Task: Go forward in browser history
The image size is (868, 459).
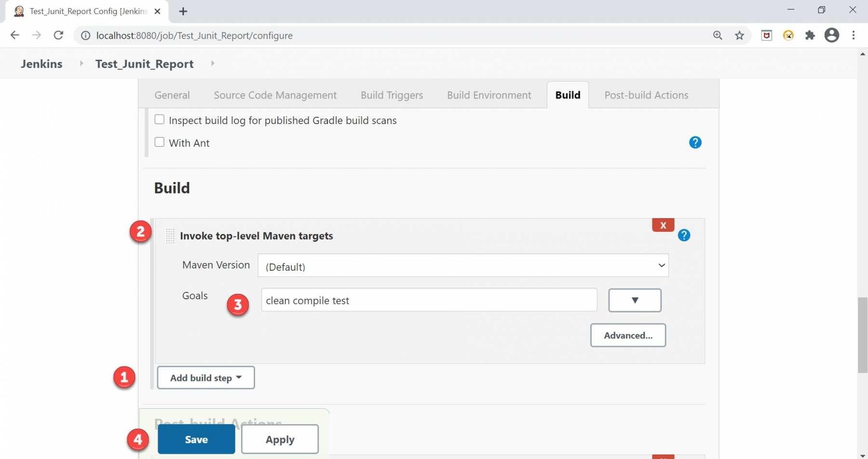Action: click(37, 35)
